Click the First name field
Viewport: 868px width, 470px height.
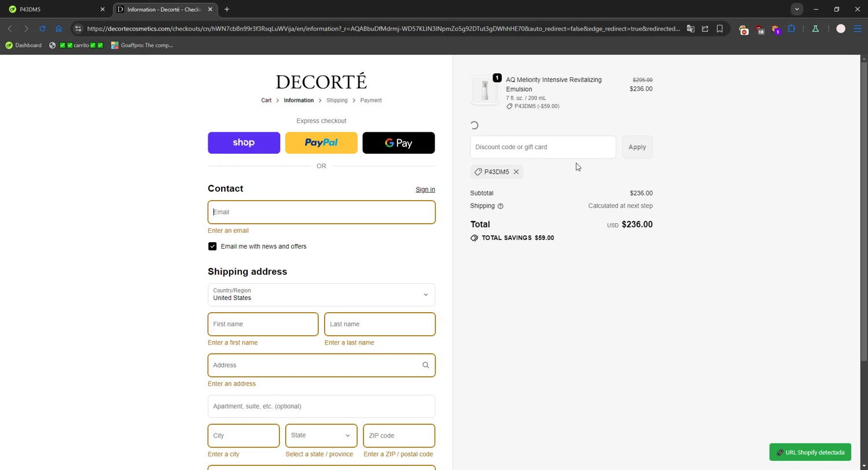click(x=263, y=324)
